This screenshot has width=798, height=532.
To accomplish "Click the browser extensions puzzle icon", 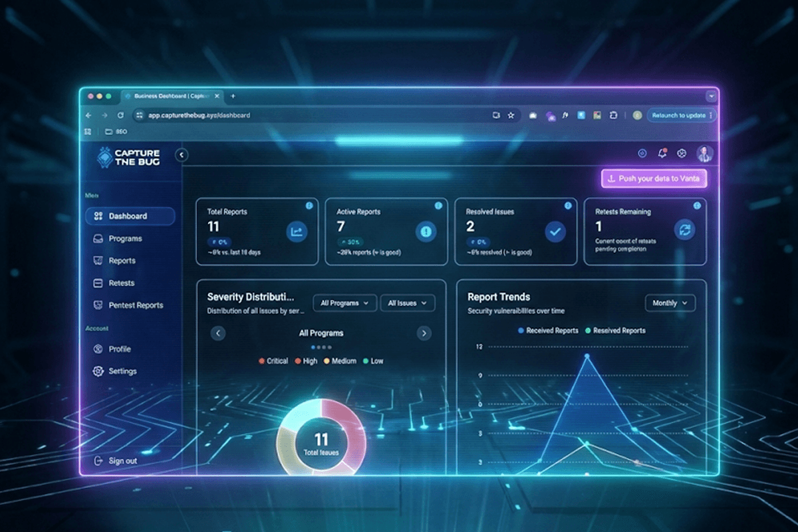I will [613, 115].
